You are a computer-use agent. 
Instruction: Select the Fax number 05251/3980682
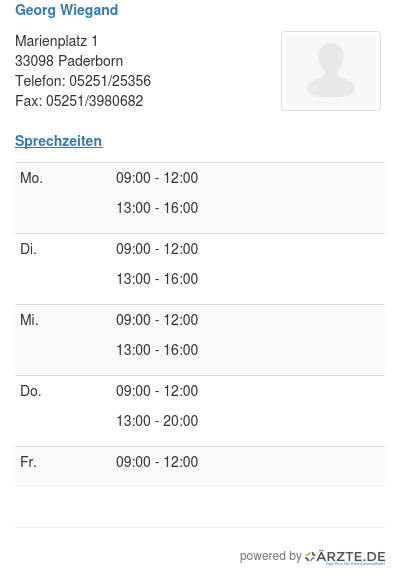click(95, 101)
